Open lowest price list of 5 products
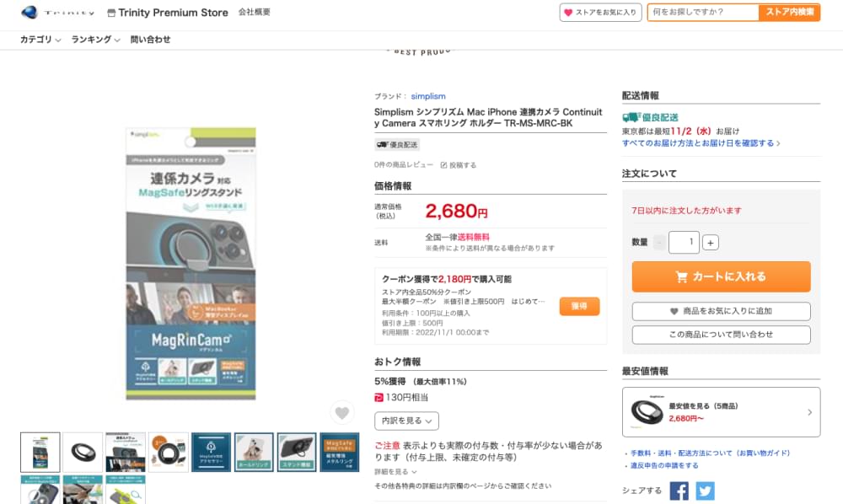Viewport: 843px width, 504px height. [721, 412]
